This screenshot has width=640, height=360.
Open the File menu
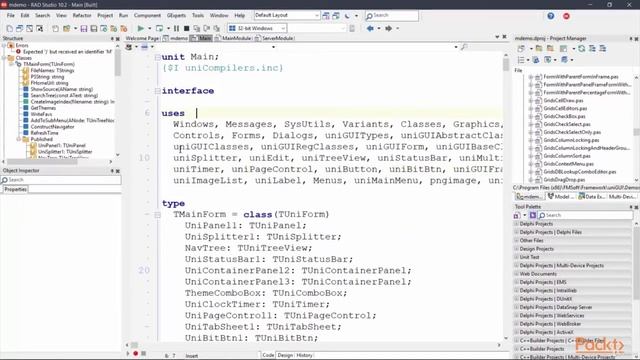[11, 16]
